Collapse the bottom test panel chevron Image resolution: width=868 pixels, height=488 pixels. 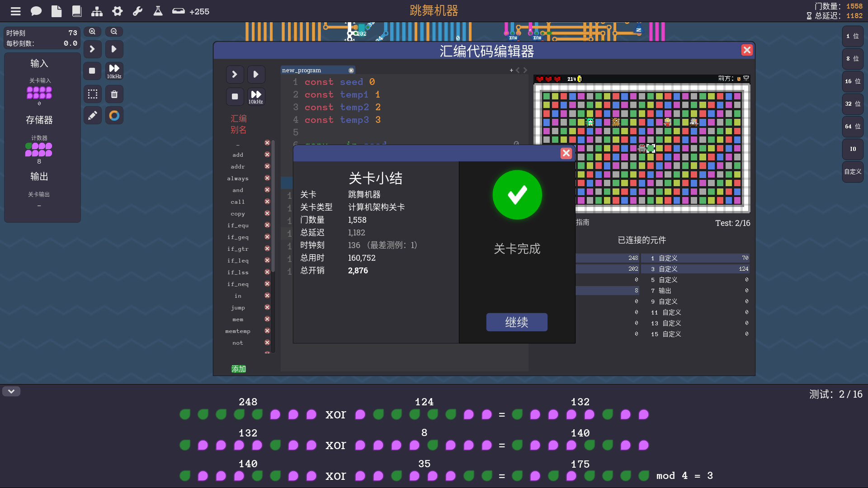pos(11,391)
